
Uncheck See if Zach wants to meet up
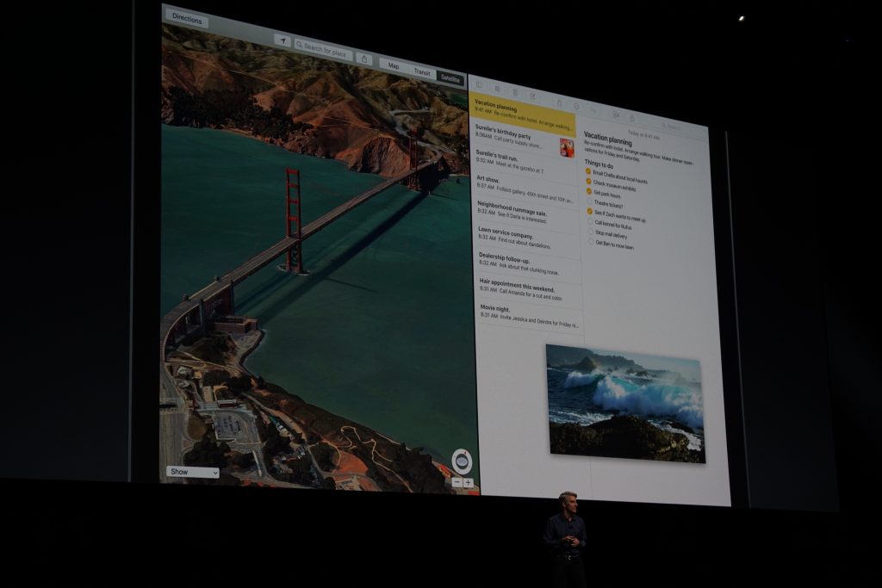[x=589, y=212]
